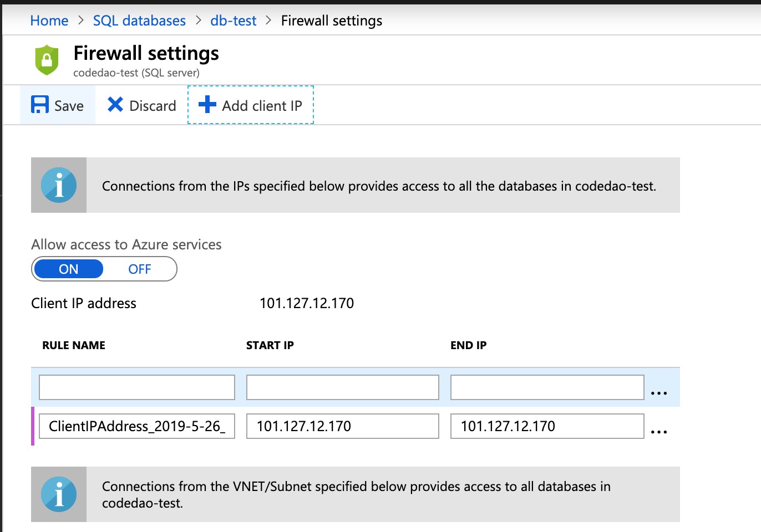Click the info icon beside IPs connection notice
The height and width of the screenshot is (532, 761).
(x=59, y=185)
